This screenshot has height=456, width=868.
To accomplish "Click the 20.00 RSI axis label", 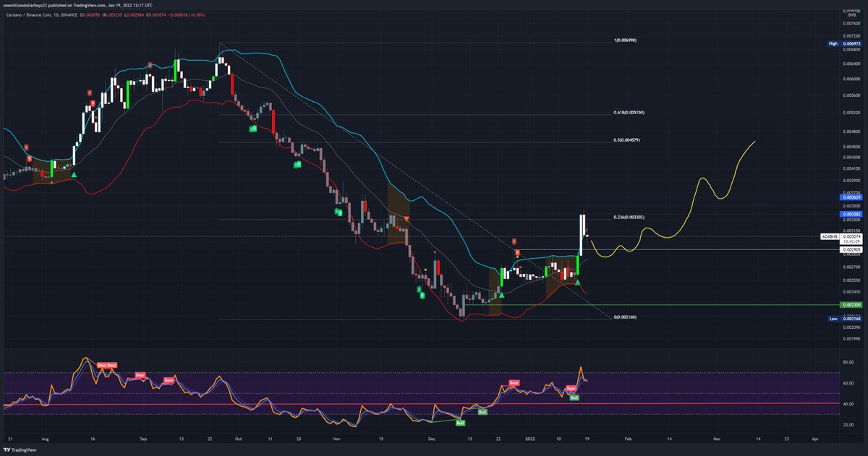I will point(848,425).
